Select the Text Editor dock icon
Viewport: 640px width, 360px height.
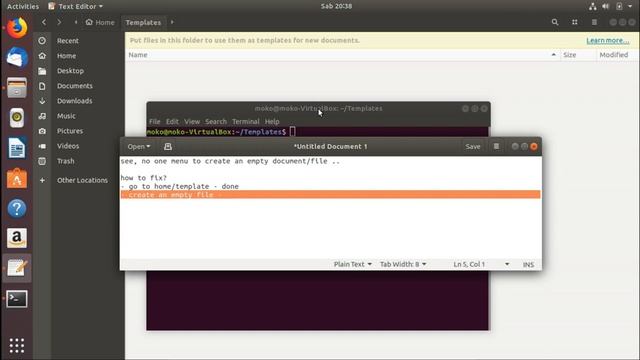17,268
